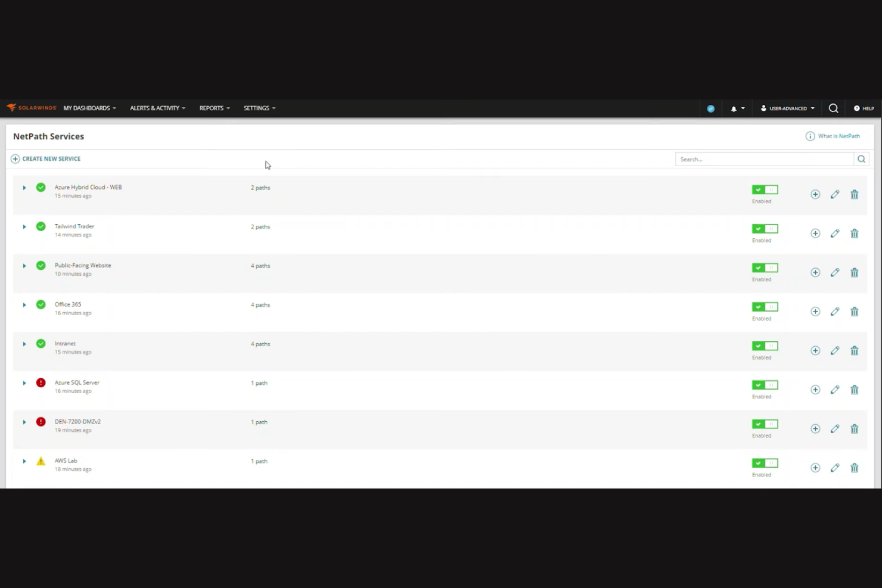Expand the Azure Hybrid Cloud - WEB row
The width and height of the screenshot is (882, 588).
tap(24, 187)
